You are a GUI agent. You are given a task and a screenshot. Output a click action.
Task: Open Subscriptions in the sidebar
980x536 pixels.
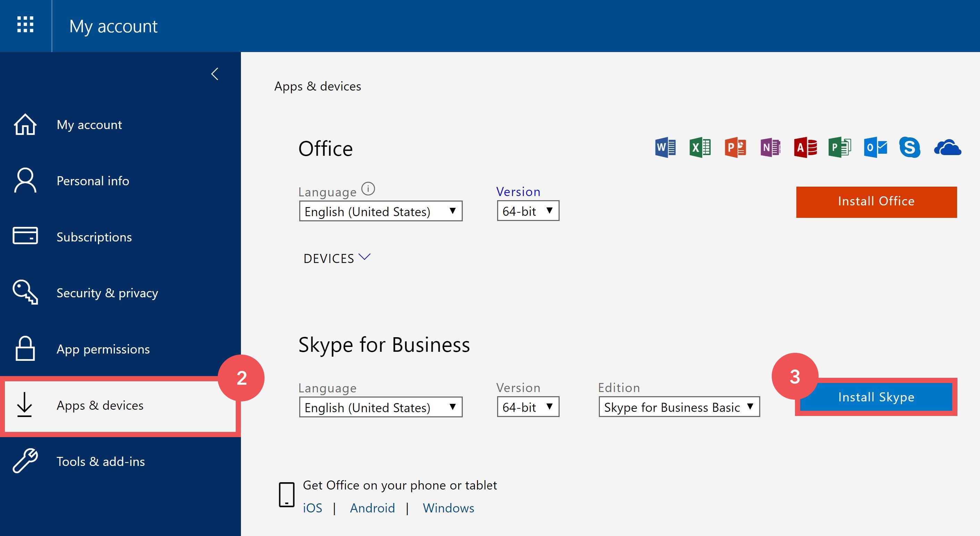click(x=94, y=237)
